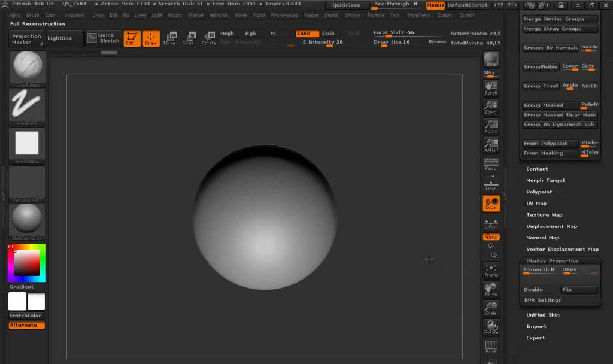Open the MatCap Gray material selector
The width and height of the screenshot is (613, 364).
point(27,222)
